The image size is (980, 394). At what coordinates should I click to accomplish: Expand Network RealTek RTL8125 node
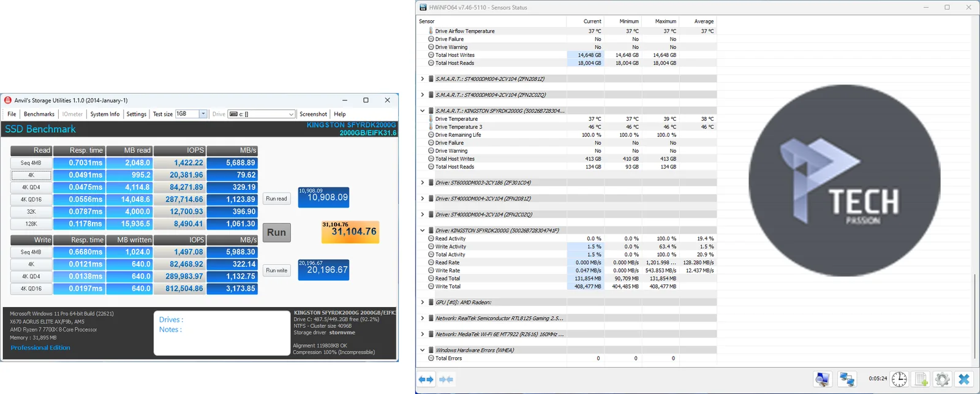[x=422, y=318]
